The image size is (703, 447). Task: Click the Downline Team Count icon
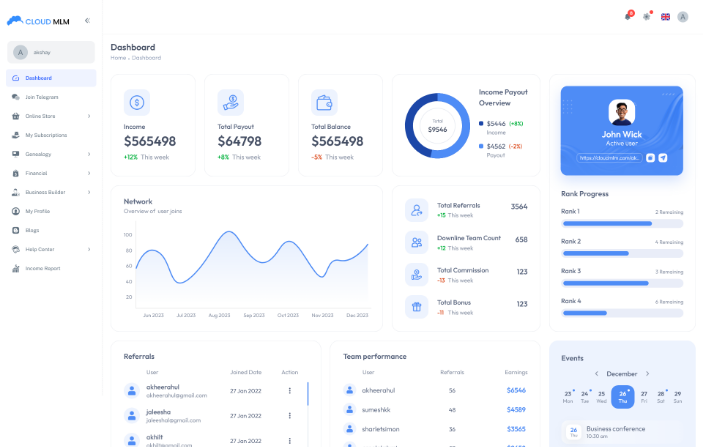417,243
